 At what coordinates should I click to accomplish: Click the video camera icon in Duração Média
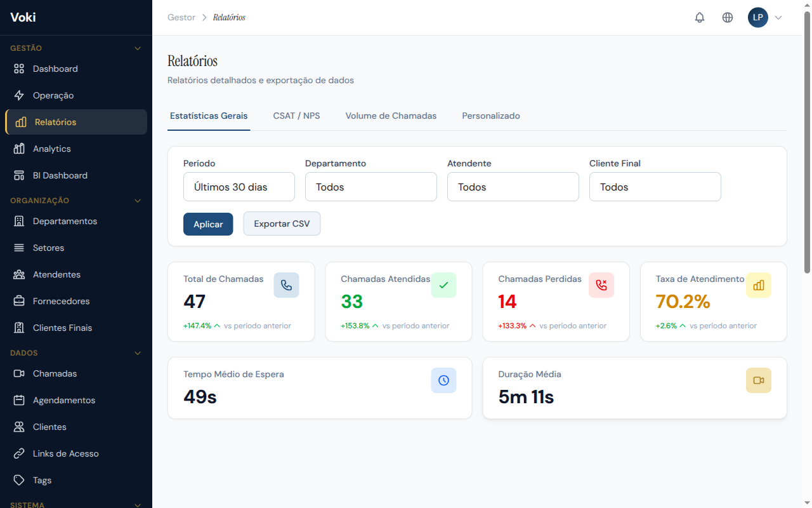pyautogui.click(x=758, y=380)
